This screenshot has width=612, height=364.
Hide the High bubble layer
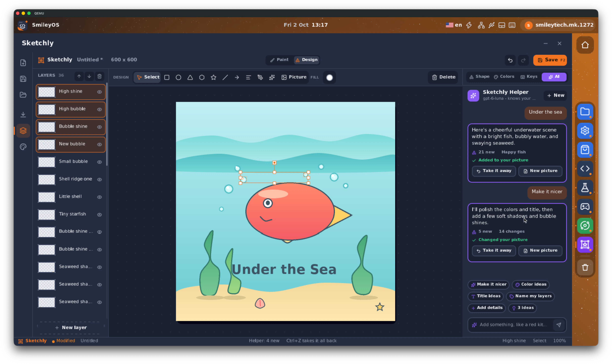click(x=99, y=109)
